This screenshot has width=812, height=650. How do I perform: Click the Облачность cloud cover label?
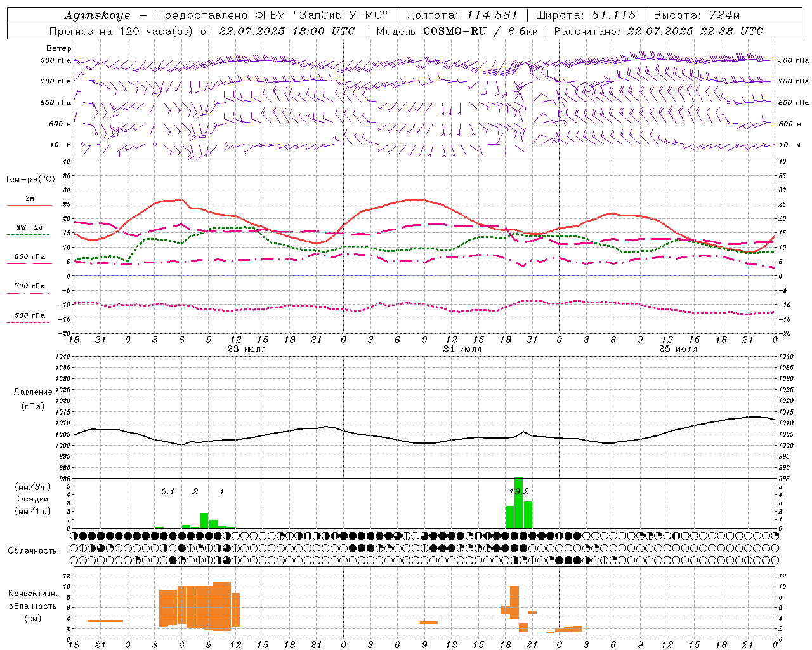click(32, 550)
